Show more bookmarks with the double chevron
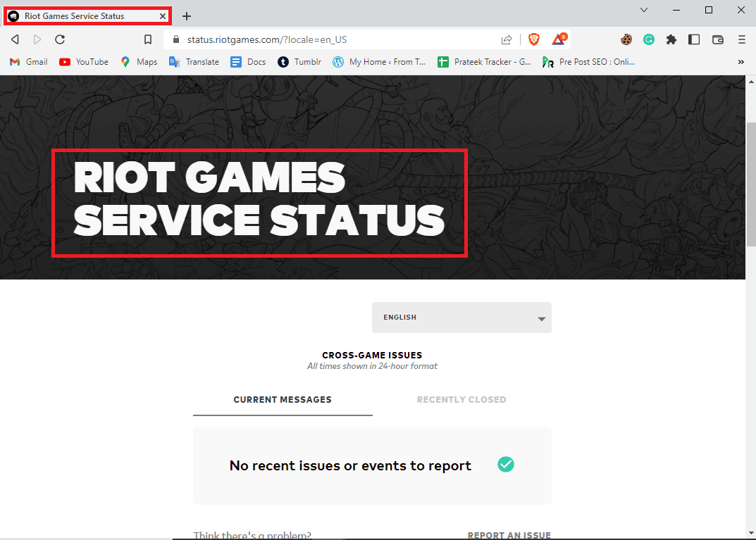This screenshot has height=540, width=756. (741, 62)
